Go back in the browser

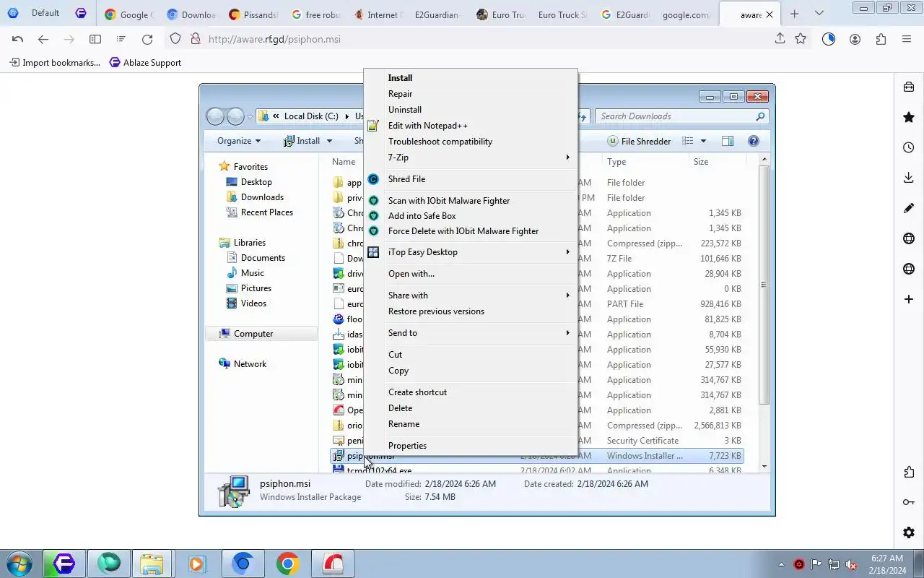(x=43, y=39)
